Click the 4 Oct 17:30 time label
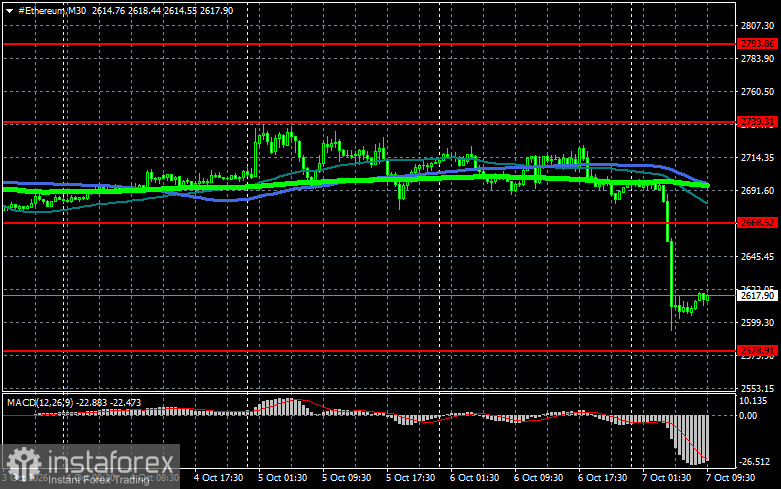Viewport: 781px width, 489px height. click(x=218, y=478)
